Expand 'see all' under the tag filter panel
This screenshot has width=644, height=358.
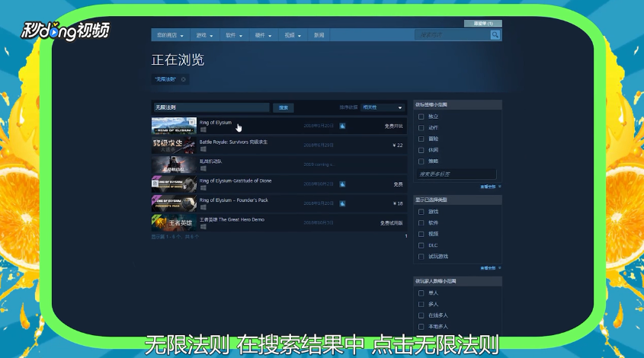coord(490,187)
